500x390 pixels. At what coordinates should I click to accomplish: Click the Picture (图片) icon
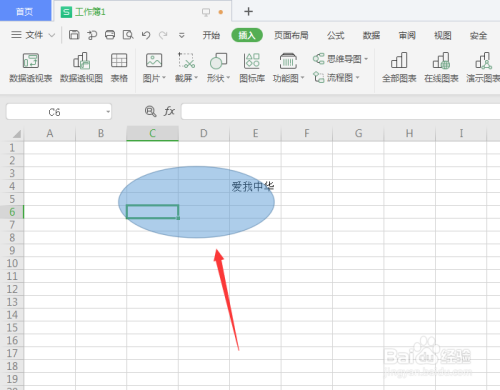pyautogui.click(x=154, y=61)
